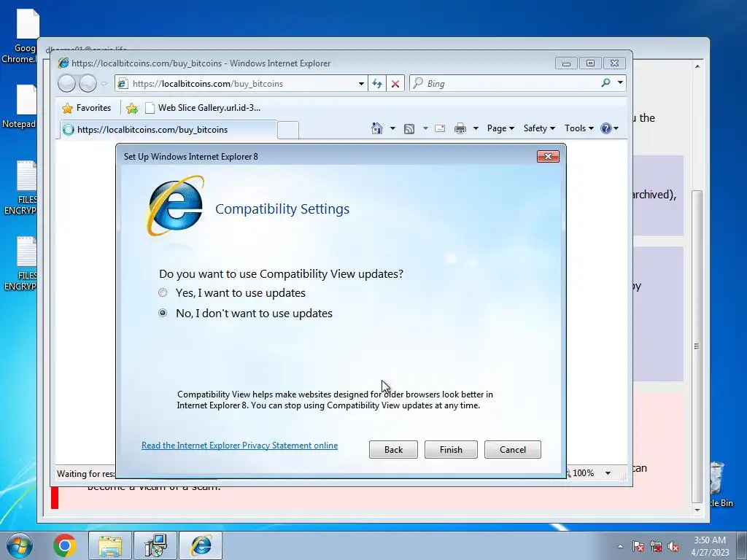Cancel the Internet Explorer 8 setup
Image resolution: width=747 pixels, height=560 pixels.
point(513,449)
